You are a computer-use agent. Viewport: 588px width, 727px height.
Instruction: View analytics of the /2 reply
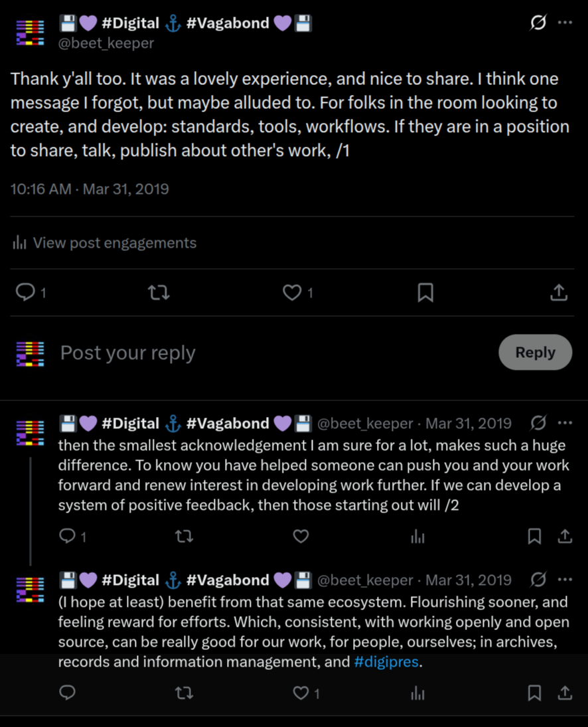click(x=417, y=536)
